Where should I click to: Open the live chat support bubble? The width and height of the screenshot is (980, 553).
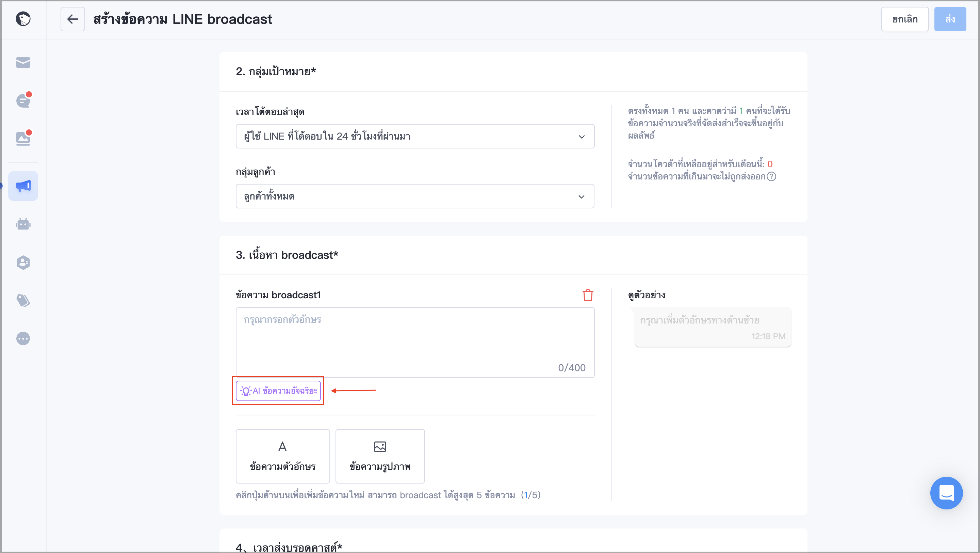tap(946, 493)
